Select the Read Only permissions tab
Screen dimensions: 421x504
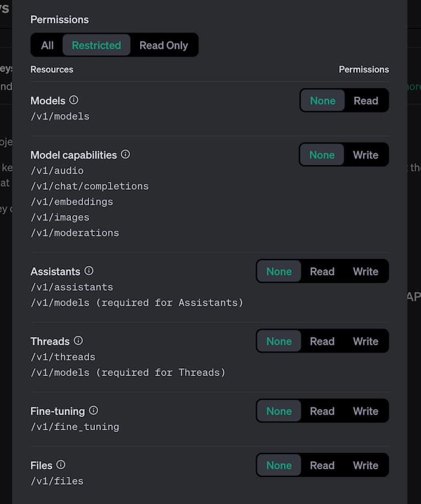point(164,45)
